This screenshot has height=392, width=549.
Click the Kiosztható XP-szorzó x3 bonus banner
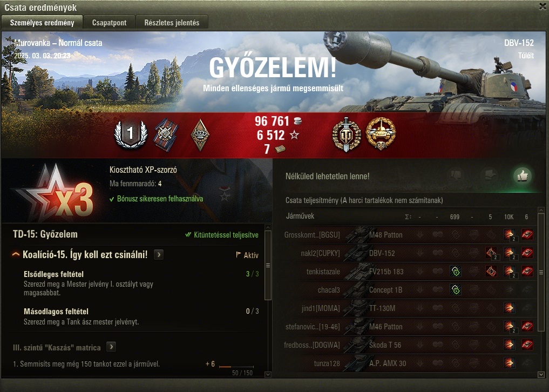137,191
